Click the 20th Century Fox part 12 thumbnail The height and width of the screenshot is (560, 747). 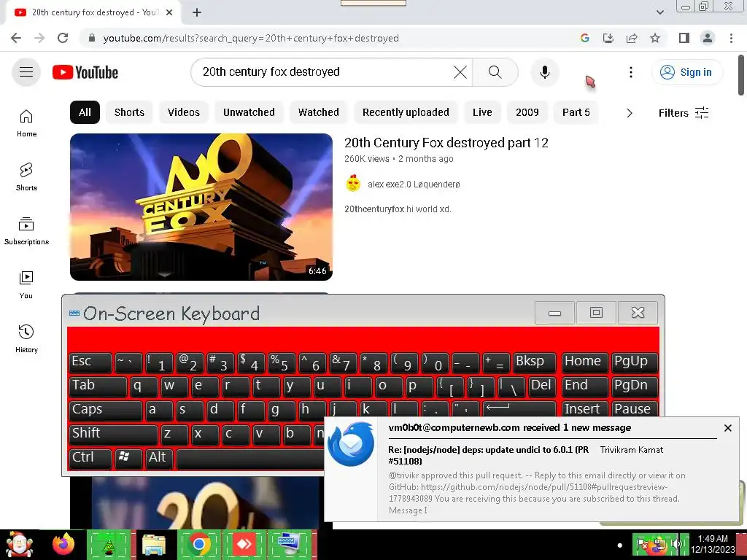click(201, 206)
